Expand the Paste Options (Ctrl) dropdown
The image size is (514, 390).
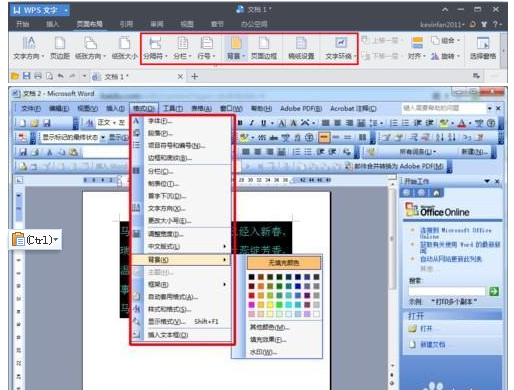point(56,239)
